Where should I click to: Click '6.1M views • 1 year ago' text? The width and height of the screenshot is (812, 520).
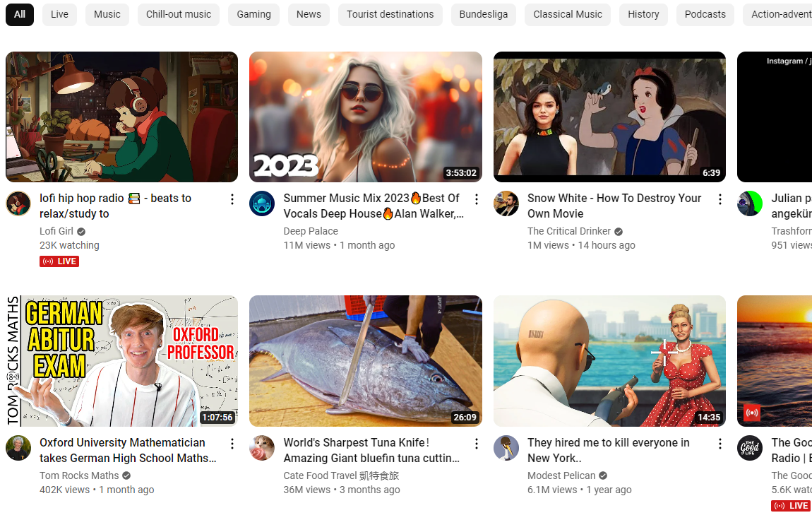pos(580,490)
